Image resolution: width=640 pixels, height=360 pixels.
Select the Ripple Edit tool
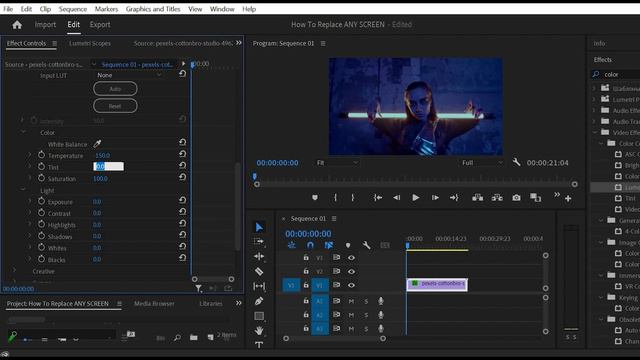pos(259,256)
